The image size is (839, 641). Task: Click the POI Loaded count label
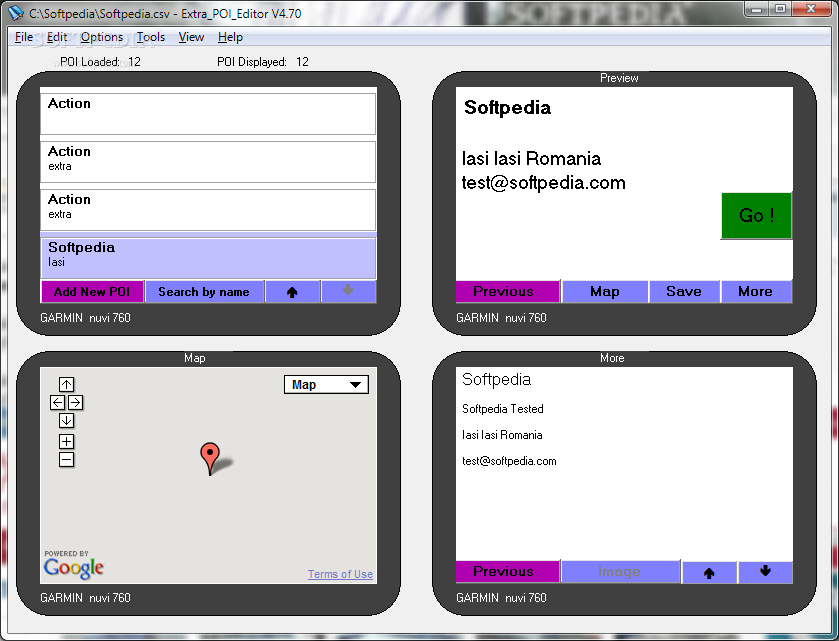100,62
